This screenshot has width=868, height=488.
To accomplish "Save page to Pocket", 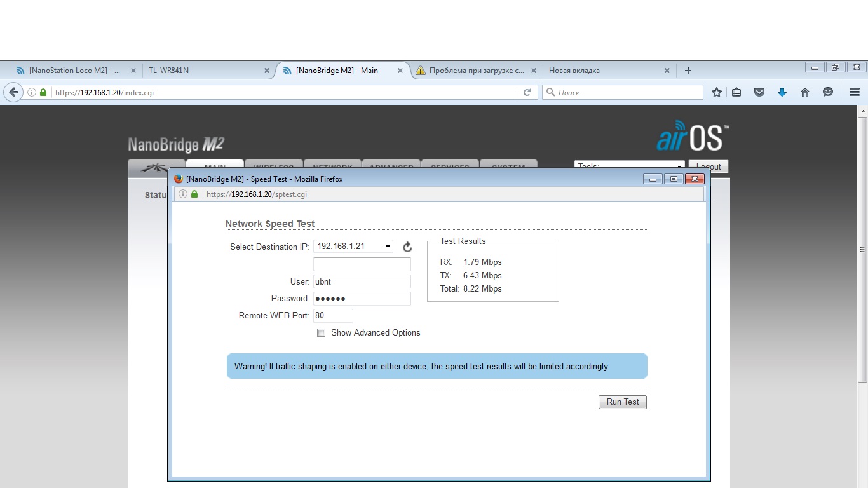I will click(x=759, y=92).
